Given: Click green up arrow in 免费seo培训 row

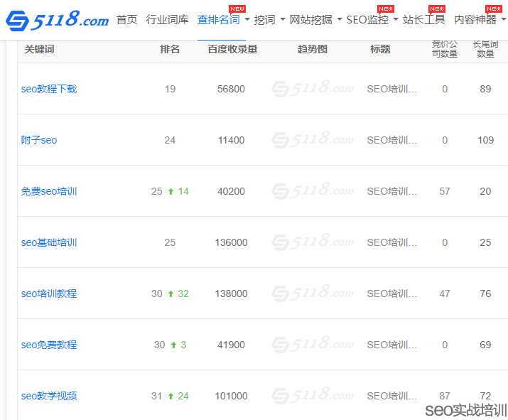Looking at the screenshot, I should [171, 191].
